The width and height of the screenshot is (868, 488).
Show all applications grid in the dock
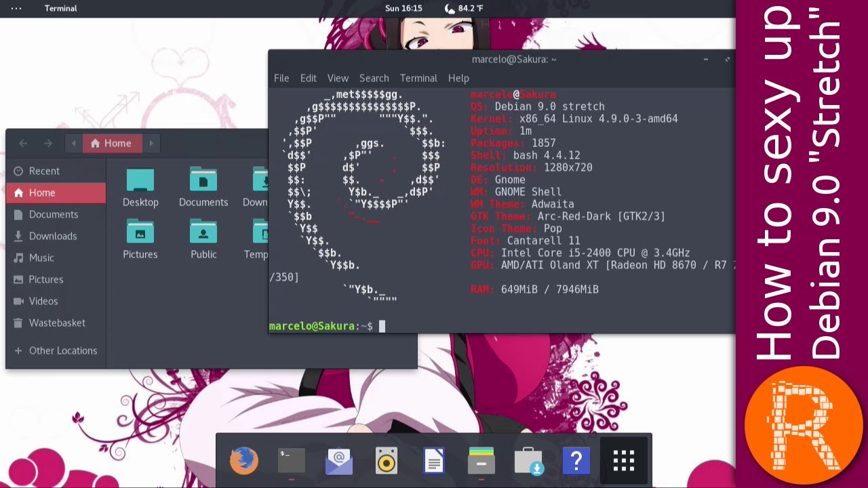624,462
